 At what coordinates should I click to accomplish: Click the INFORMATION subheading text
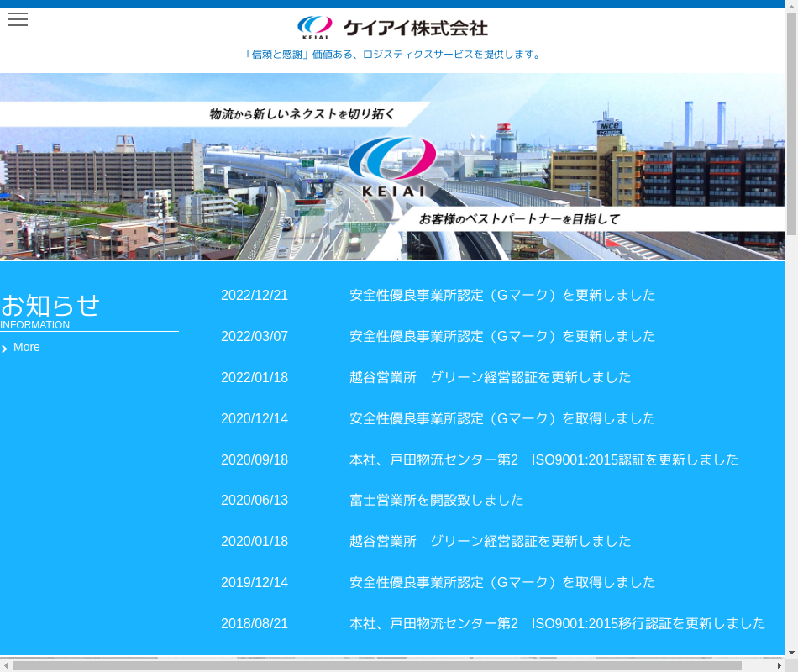(34, 325)
